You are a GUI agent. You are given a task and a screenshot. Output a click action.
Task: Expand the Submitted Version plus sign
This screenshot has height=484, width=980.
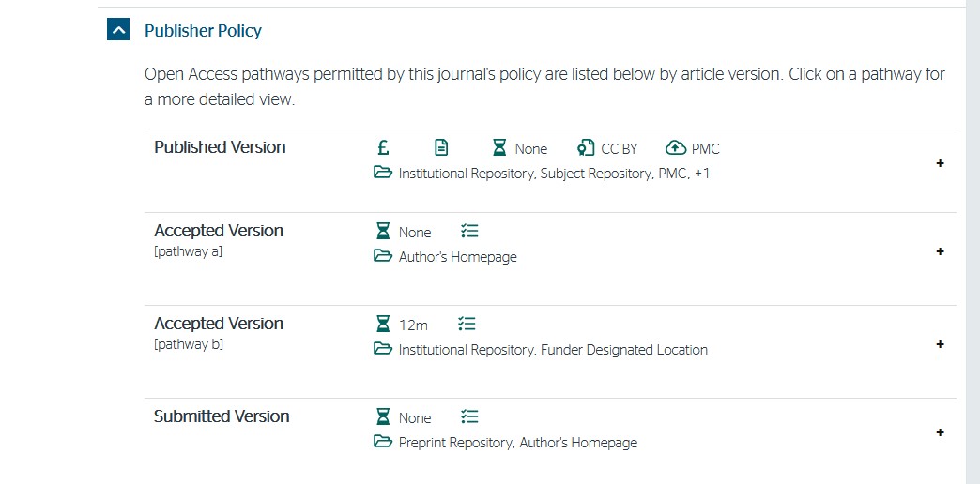pyautogui.click(x=940, y=432)
